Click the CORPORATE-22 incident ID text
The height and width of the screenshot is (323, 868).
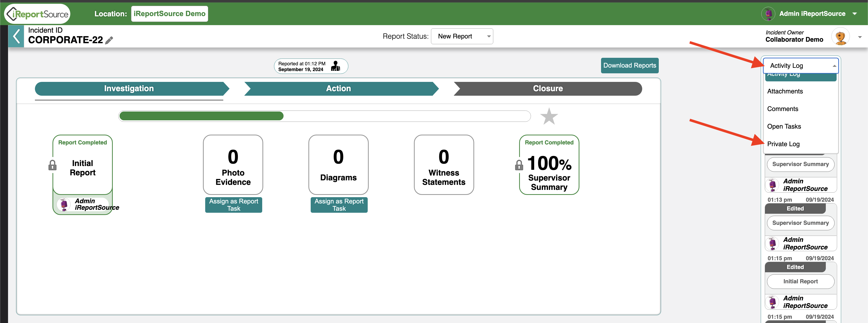point(65,40)
